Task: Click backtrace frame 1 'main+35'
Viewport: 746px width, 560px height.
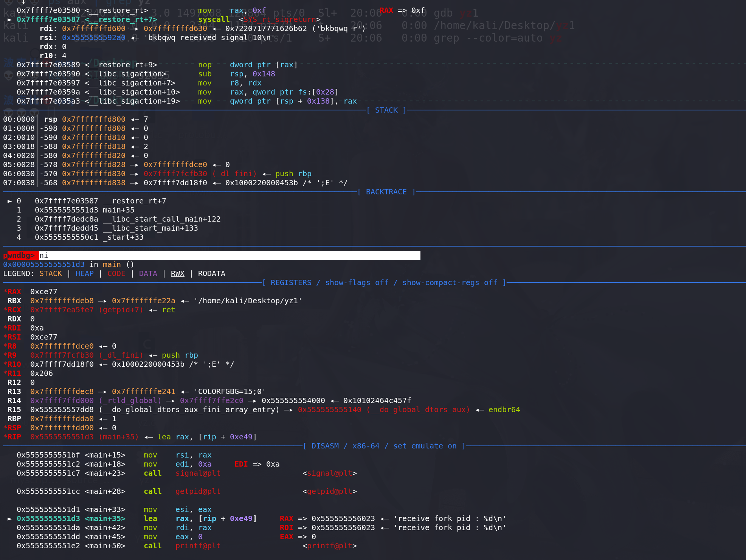Action: pyautogui.click(x=119, y=210)
